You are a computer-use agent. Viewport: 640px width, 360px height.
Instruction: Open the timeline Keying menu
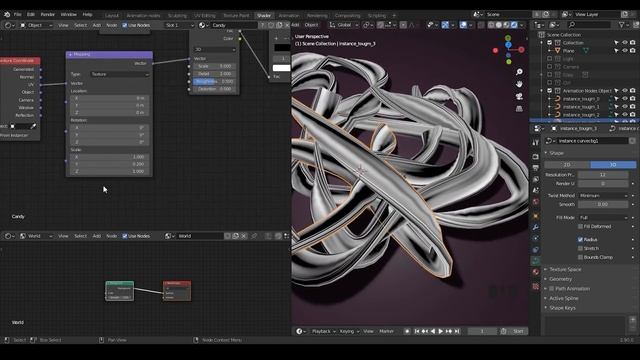point(349,331)
